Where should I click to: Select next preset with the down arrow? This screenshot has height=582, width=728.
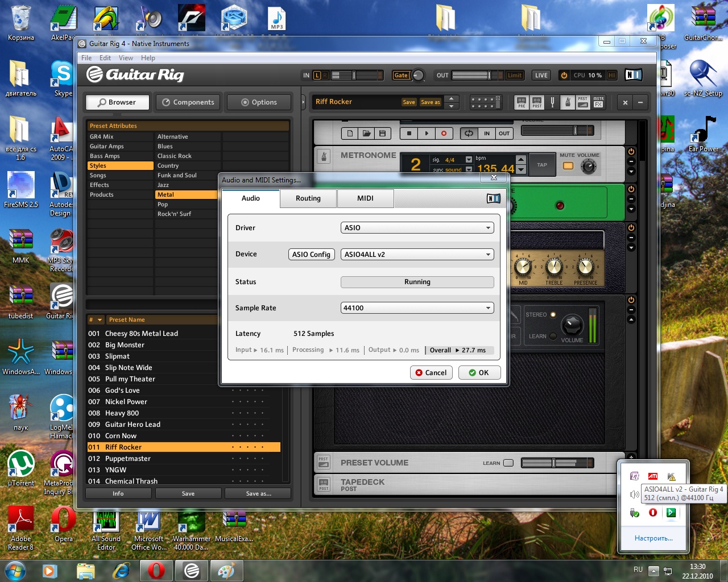pos(451,106)
